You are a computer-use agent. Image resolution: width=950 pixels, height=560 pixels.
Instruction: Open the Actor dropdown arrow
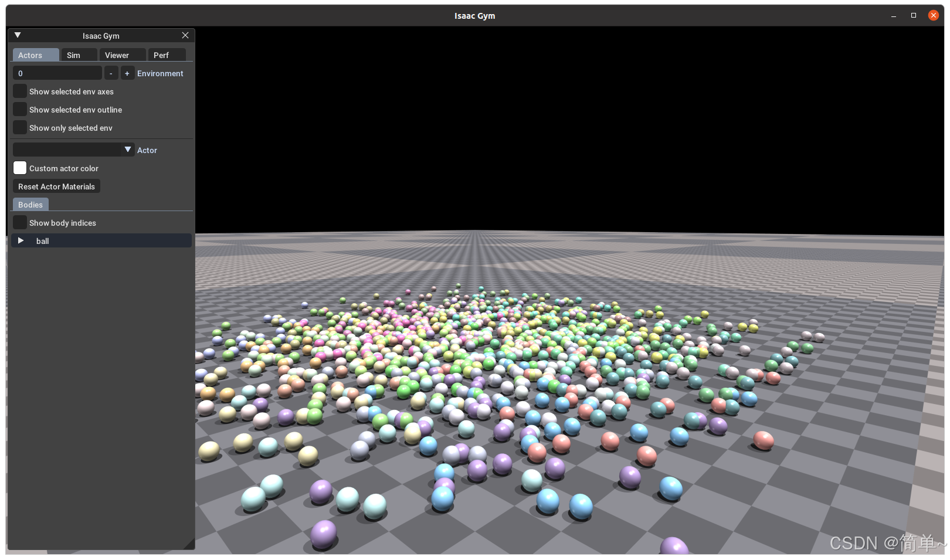(128, 150)
